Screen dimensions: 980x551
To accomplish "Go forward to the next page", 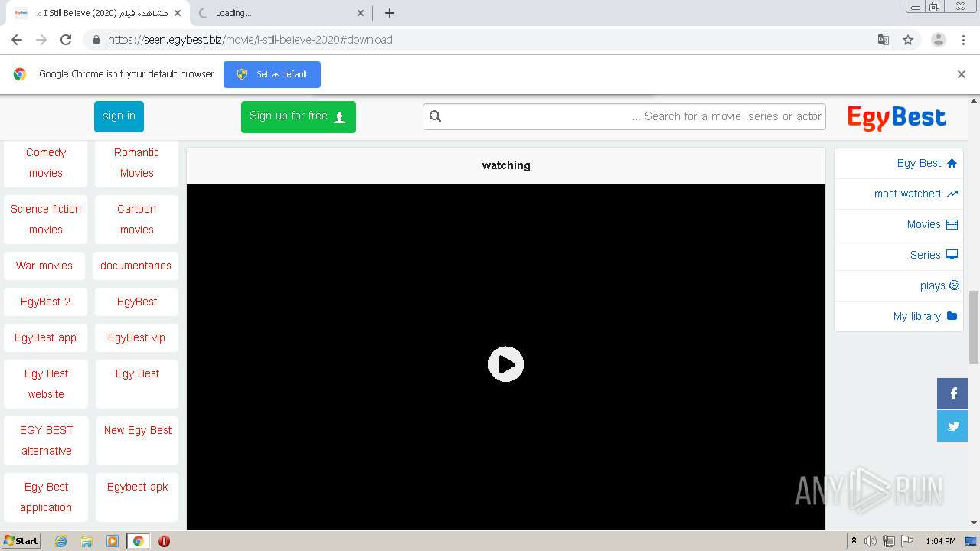I will [x=41, y=40].
